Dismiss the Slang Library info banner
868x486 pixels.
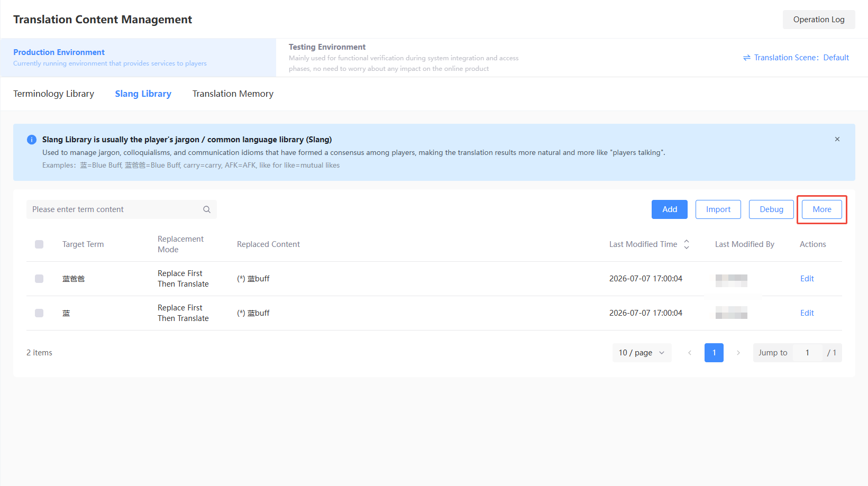[x=837, y=139]
